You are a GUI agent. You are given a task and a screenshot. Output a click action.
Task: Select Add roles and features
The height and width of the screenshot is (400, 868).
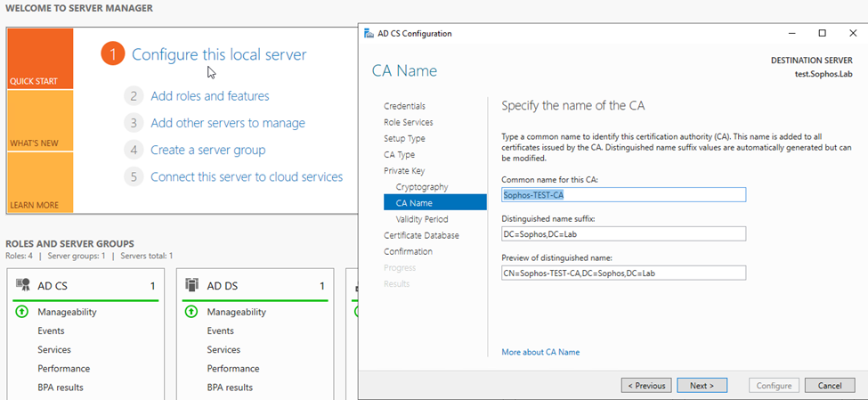[x=209, y=96]
